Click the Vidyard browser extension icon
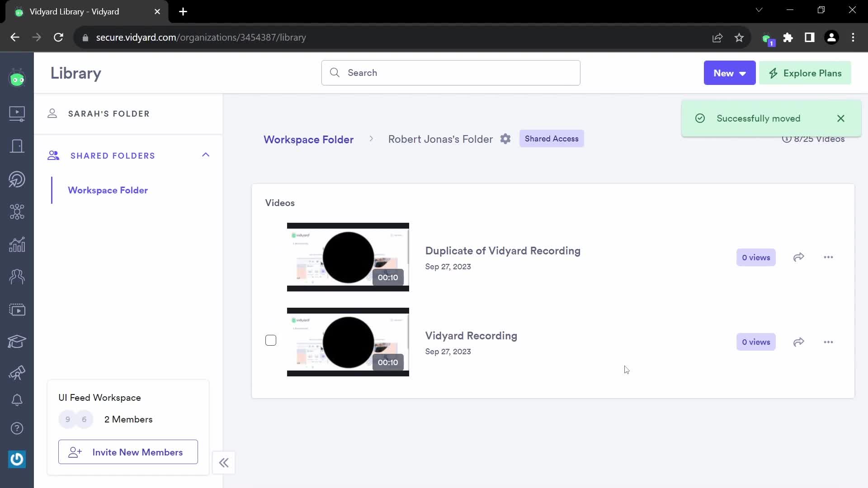 point(767,38)
